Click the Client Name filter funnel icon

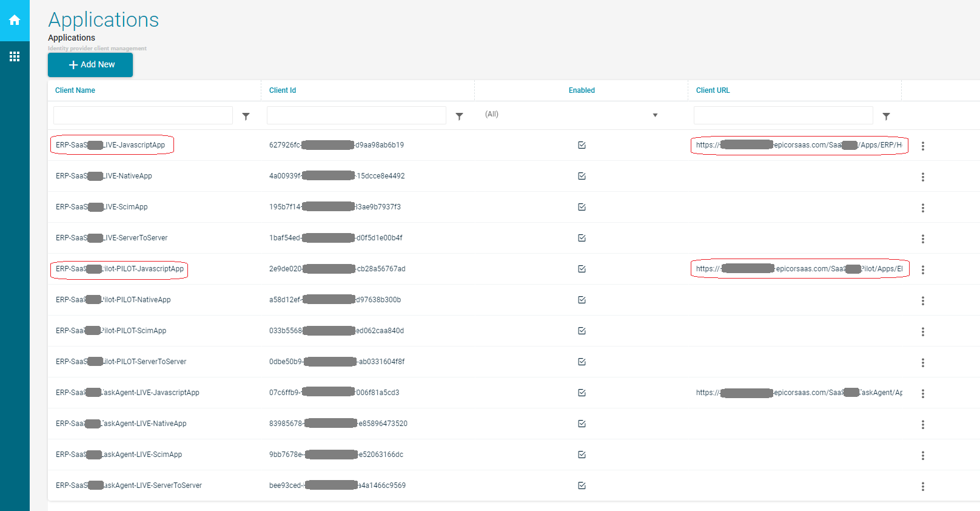tap(246, 116)
